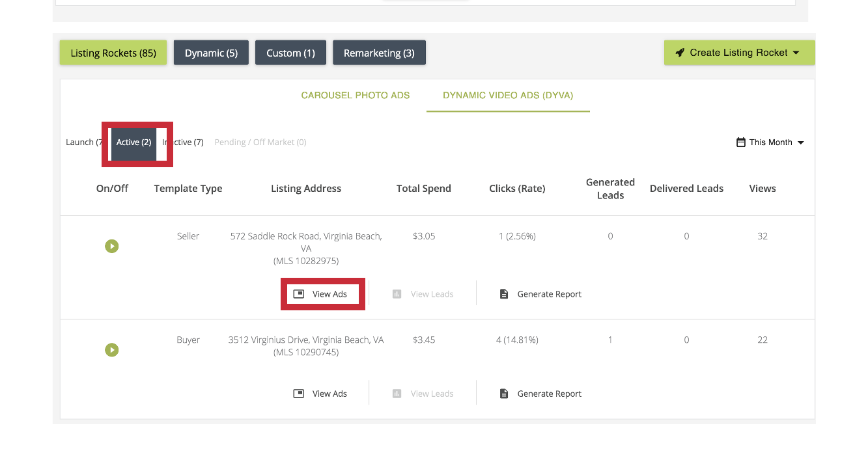Screen dimensions: 868x458
Task: Click Generate Report document icon for Saddle Rock listing
Action: 504,294
